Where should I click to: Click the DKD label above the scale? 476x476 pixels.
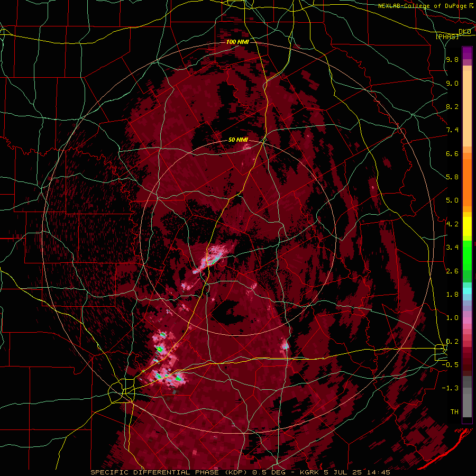(464, 31)
